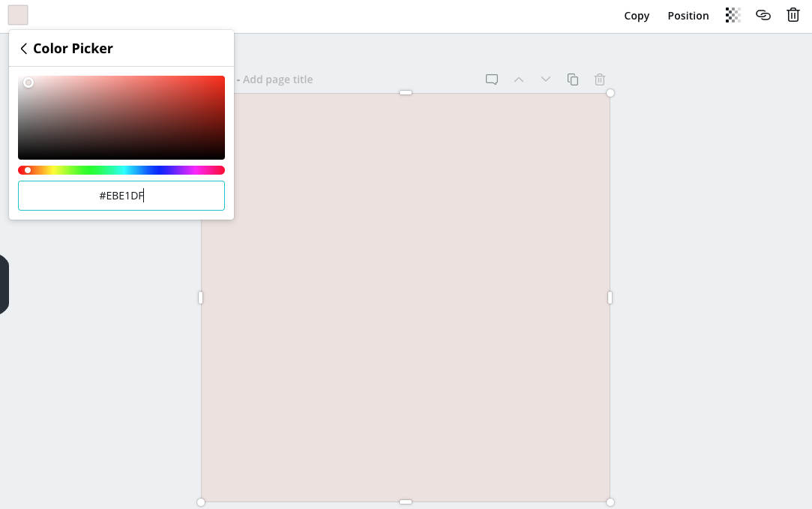Click the dark side panel expand tab
This screenshot has height=509, width=812.
[x=4, y=284]
